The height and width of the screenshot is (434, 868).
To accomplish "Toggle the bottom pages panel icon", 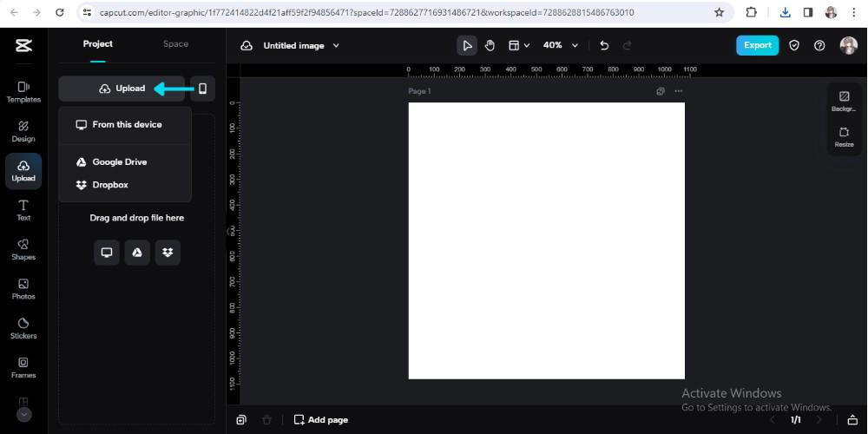I will click(852, 420).
